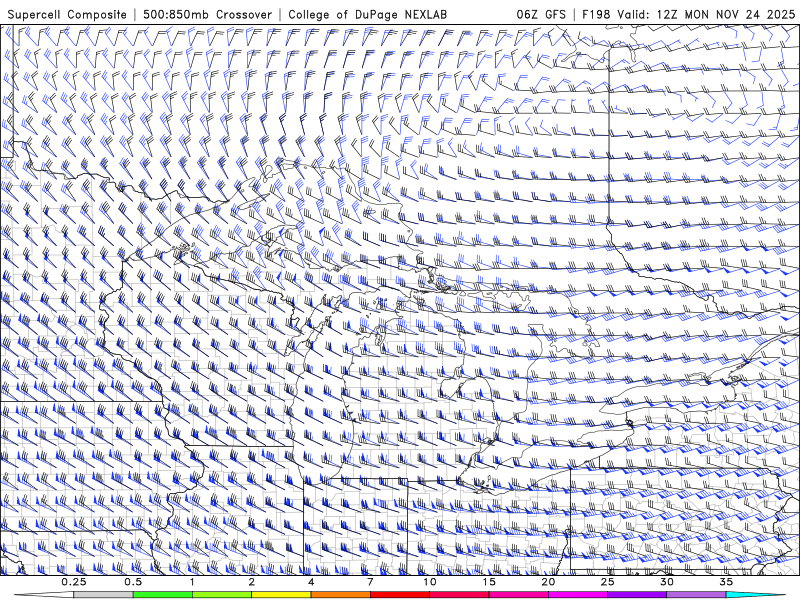Click the '7' legend value
800x600 pixels.
point(370,582)
